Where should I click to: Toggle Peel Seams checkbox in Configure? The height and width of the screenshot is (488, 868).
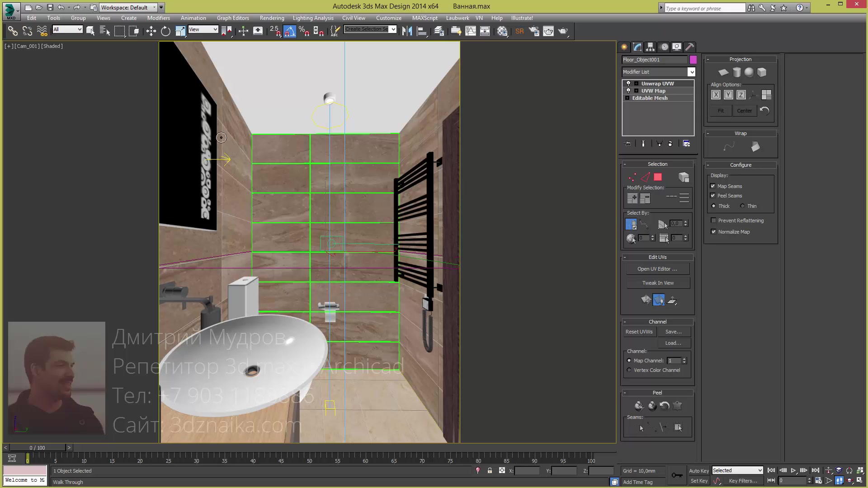[x=713, y=196]
